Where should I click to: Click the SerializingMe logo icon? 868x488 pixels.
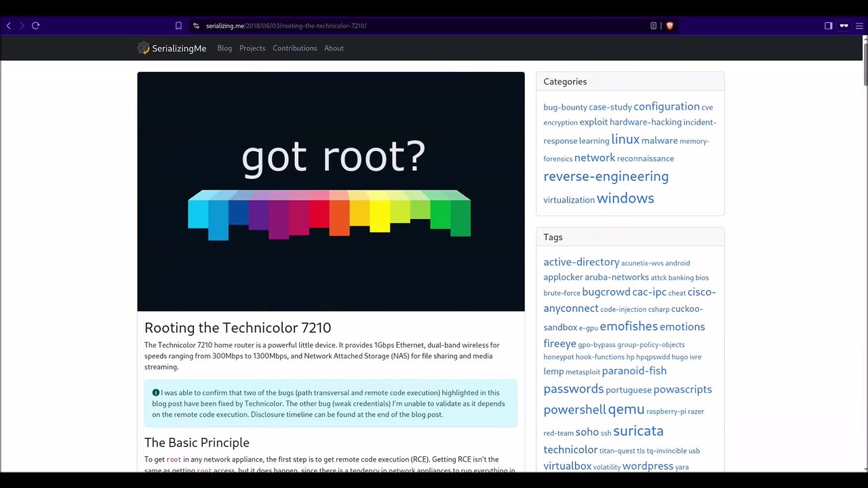(x=143, y=48)
